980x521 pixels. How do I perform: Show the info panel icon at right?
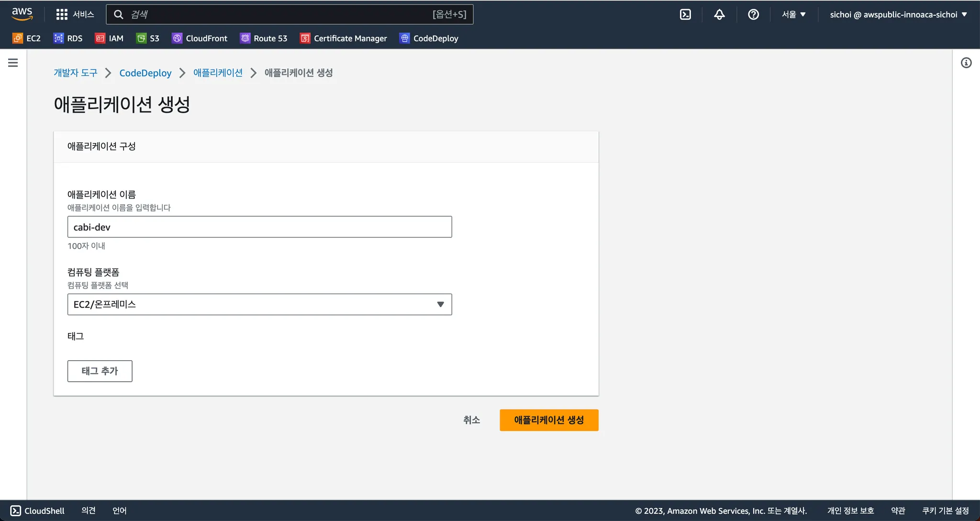tap(966, 63)
